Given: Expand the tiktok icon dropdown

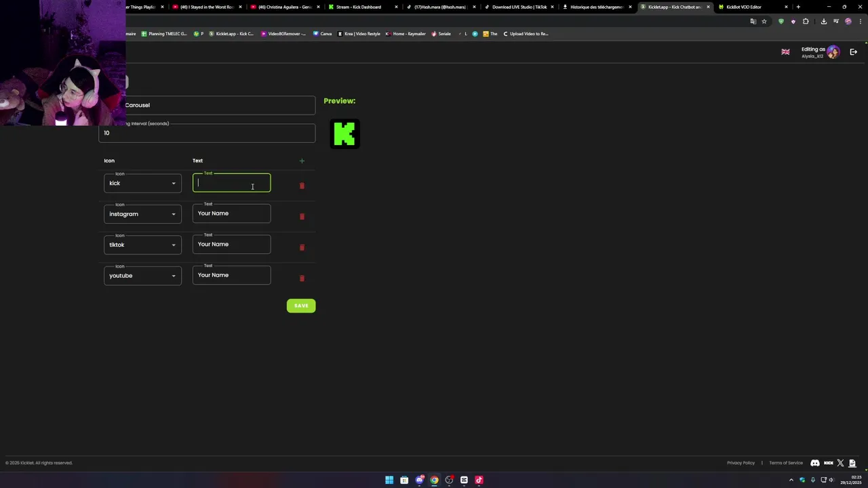Looking at the screenshot, I should [142, 245].
